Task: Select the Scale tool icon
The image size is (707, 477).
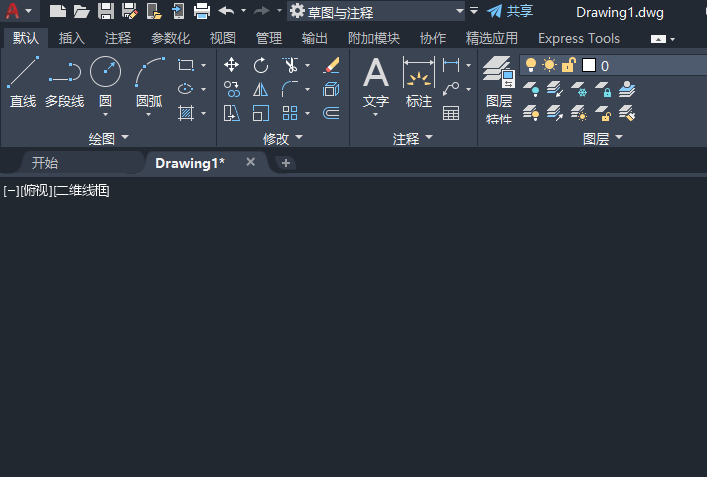Action: pos(261,113)
